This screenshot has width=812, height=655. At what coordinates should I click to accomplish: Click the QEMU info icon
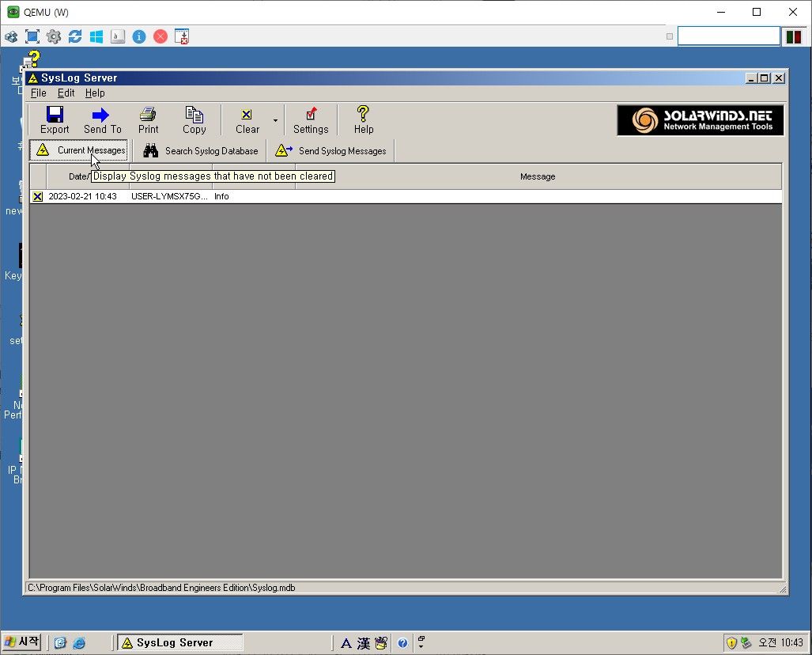point(139,36)
